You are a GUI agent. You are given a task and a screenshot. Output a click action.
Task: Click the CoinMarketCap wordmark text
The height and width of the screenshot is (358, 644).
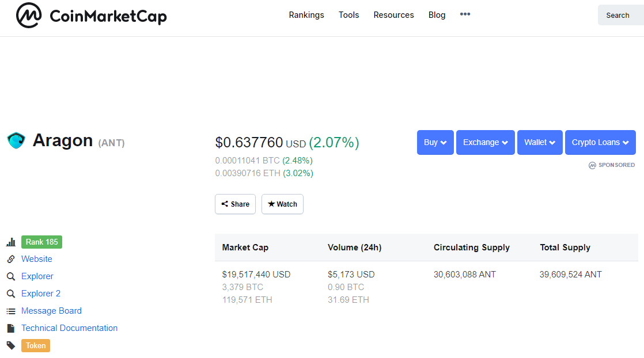click(x=108, y=17)
